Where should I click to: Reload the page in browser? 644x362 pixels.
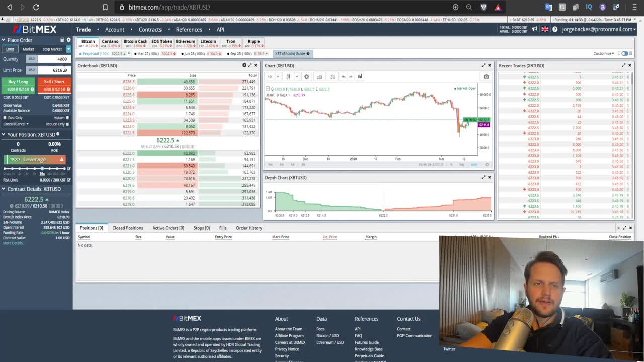pyautogui.click(x=36, y=7)
